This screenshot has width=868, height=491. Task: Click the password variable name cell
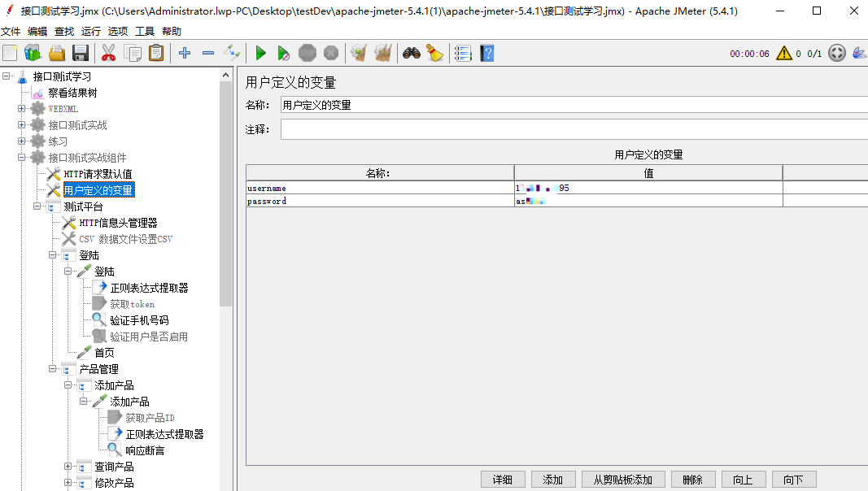pos(380,202)
